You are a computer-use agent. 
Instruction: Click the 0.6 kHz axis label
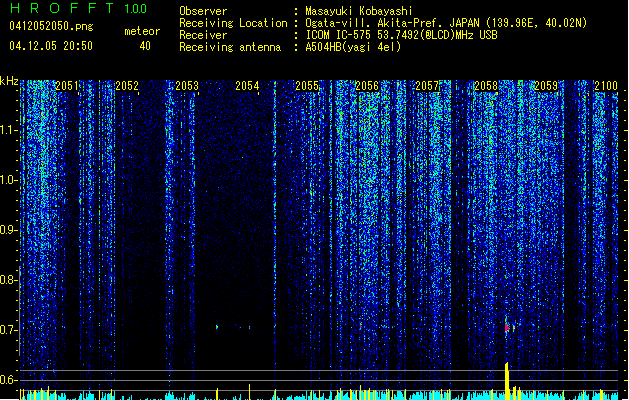coord(8,380)
